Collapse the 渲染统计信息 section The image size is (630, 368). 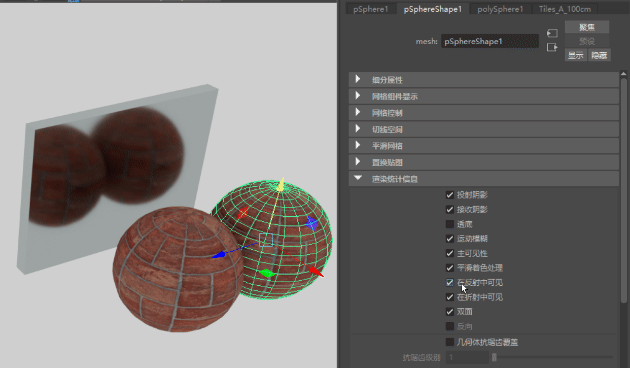pos(484,178)
